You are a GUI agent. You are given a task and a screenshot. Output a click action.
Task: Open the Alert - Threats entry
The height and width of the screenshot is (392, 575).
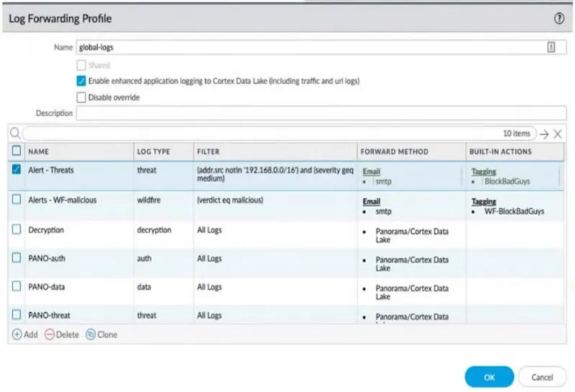point(51,170)
